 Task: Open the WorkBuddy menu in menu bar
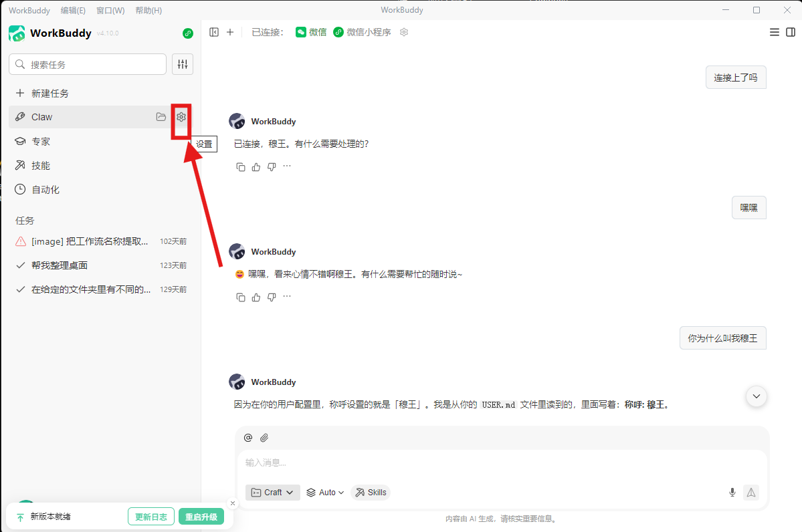coord(29,10)
